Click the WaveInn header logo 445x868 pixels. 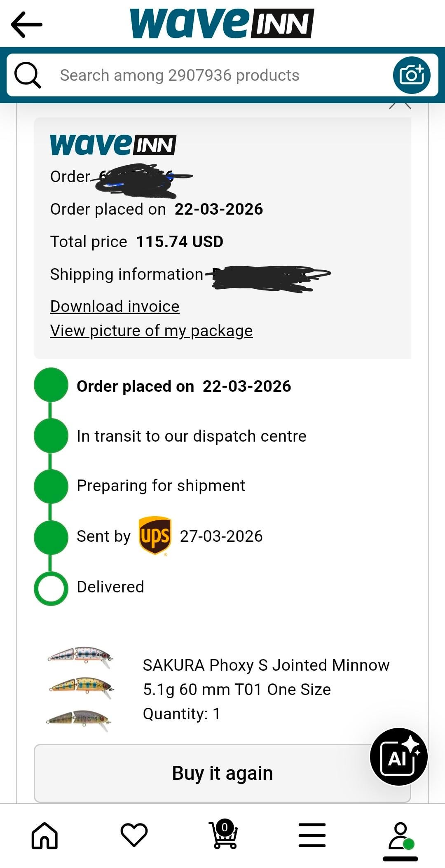pos(222,24)
